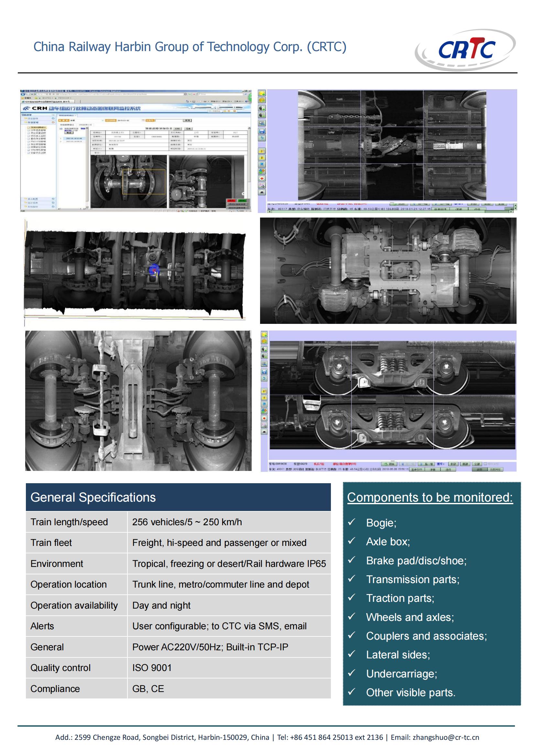The width and height of the screenshot is (535, 756).
Task: Click camera icon at toolbar bottom, bottom-right viewer
Action: pyautogui.click(x=264, y=432)
